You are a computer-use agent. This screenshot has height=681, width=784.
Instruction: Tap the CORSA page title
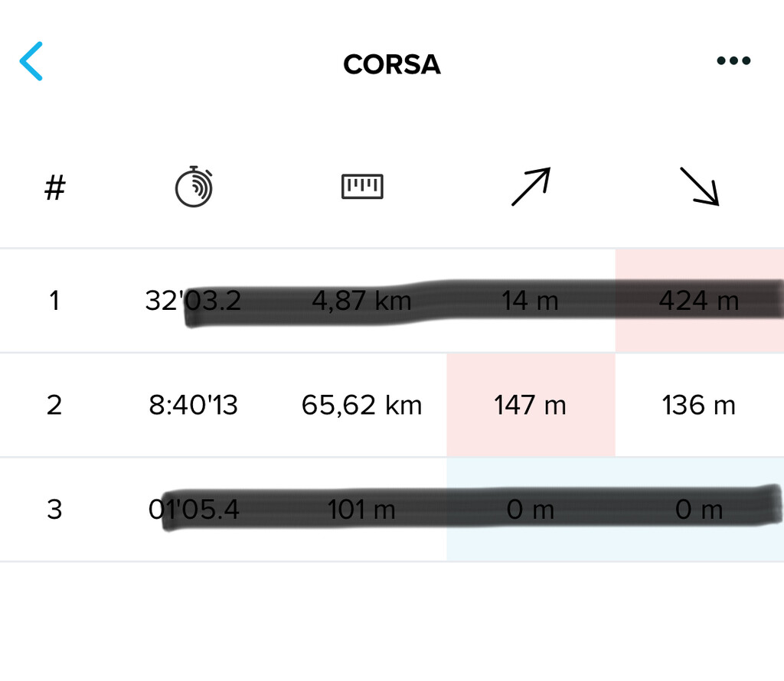[x=392, y=64]
